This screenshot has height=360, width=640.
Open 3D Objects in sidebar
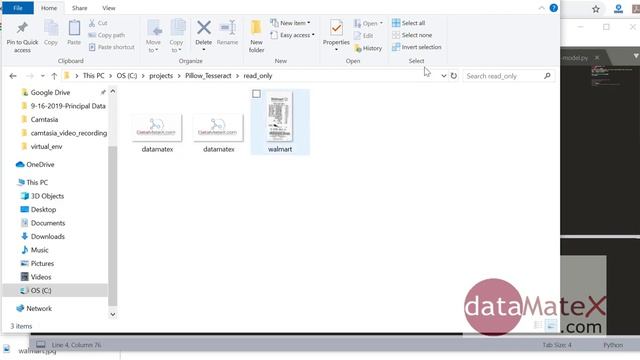[x=47, y=196]
